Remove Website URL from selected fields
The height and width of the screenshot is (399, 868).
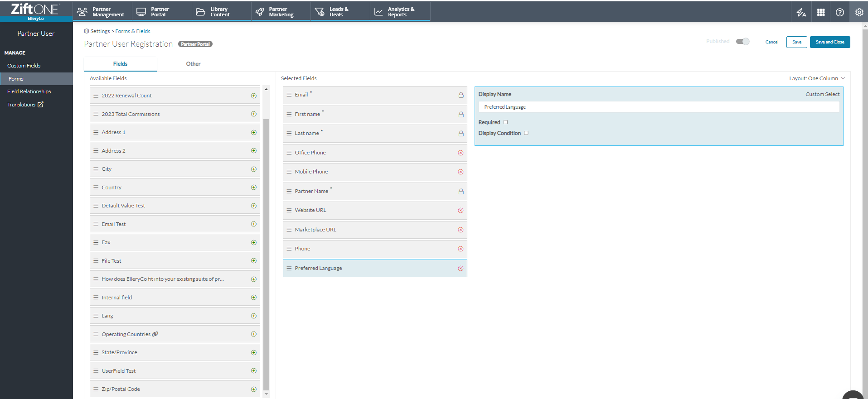[461, 210]
